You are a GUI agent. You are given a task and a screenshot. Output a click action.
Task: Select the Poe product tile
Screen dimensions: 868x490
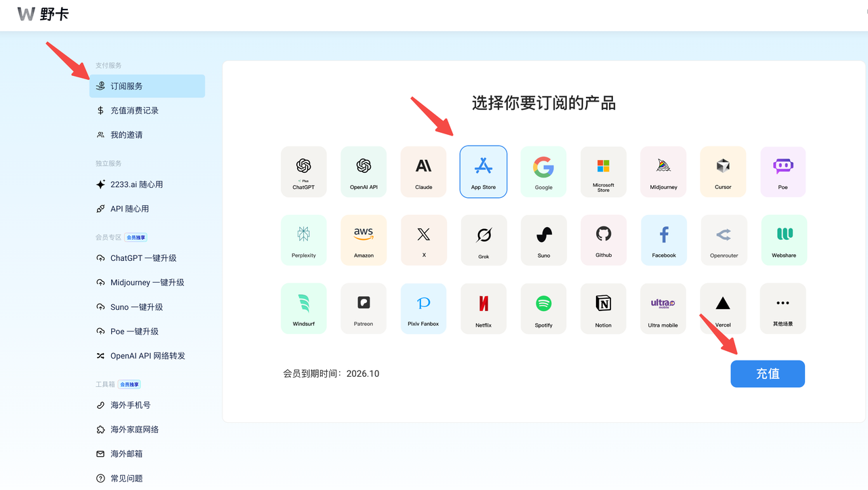pos(783,172)
